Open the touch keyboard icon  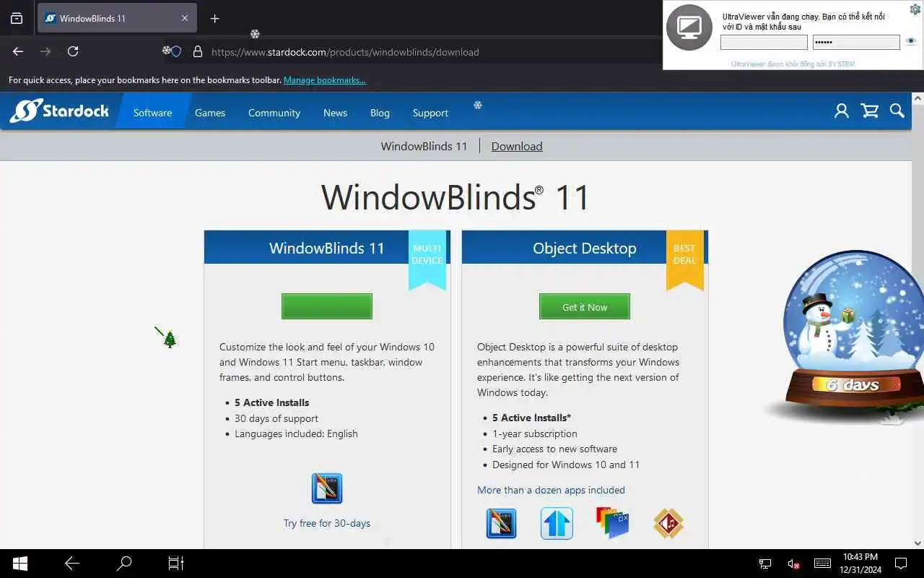click(x=822, y=564)
